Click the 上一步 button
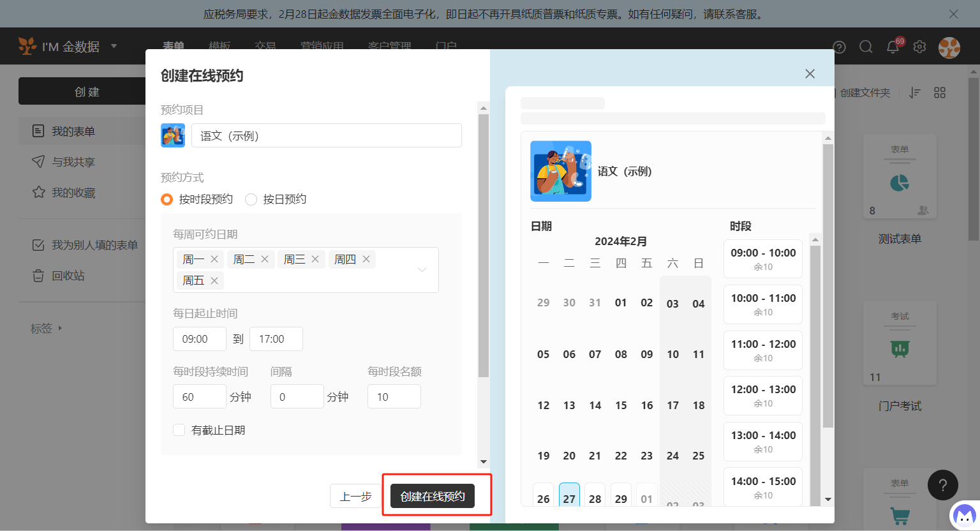Screen dimensions: 980x531 click(x=355, y=496)
